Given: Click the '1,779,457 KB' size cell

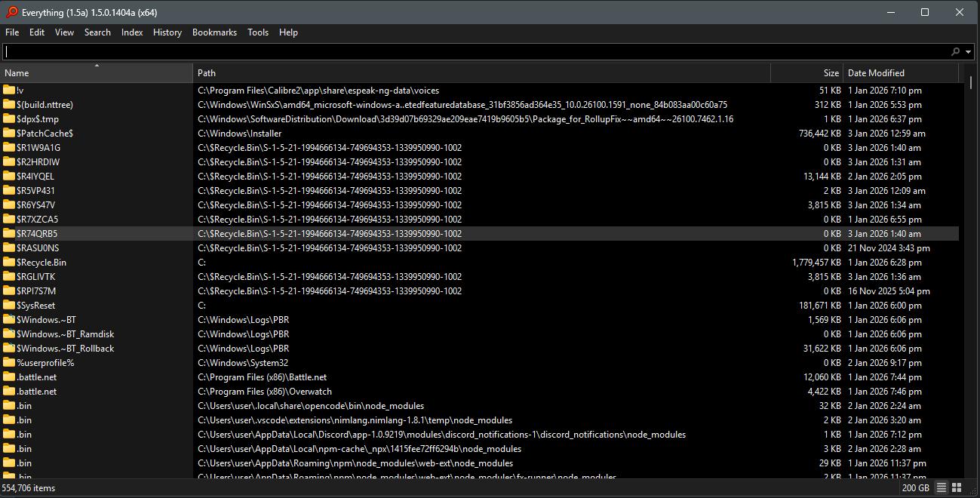Looking at the screenshot, I should 816,263.
